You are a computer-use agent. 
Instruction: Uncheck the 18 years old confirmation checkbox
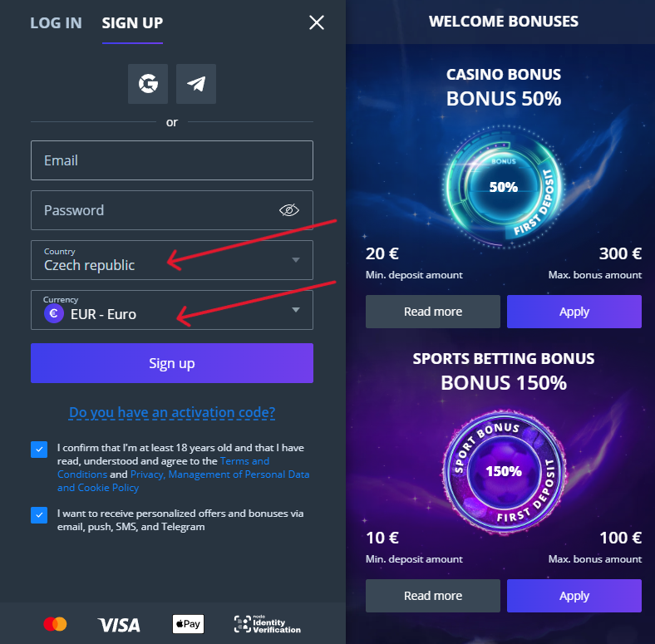tap(39, 450)
